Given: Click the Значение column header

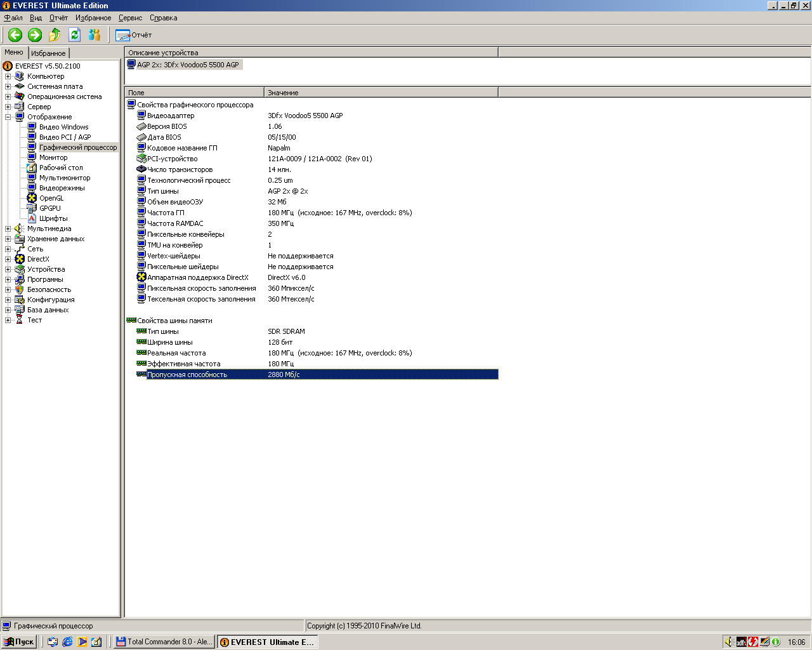Looking at the screenshot, I should click(x=381, y=93).
